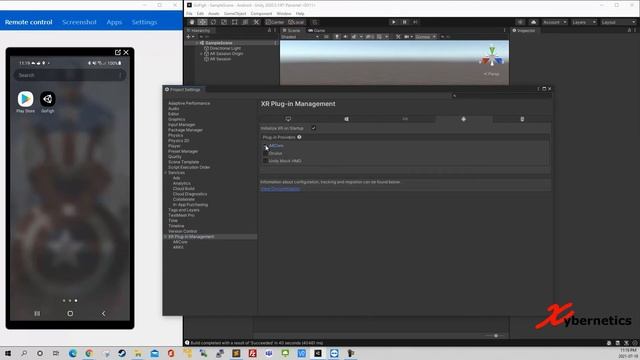
Task: Enable the ARCore plug-in provider checkbox
Action: 265,146
